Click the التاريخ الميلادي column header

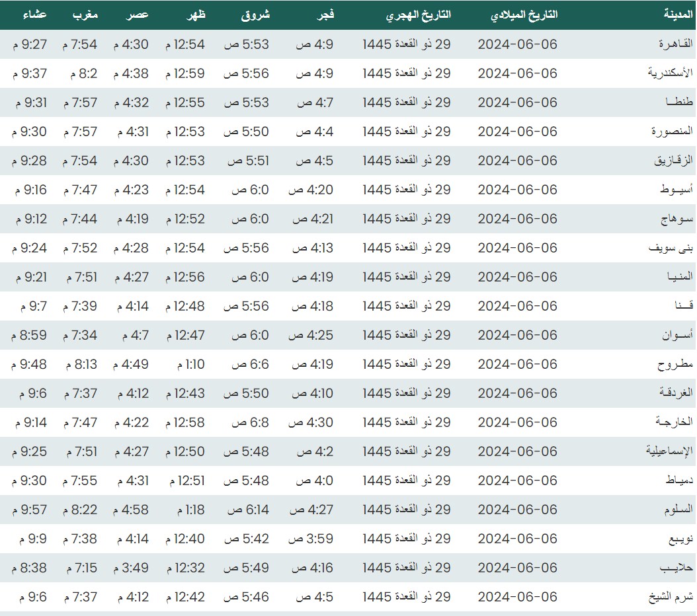(524, 15)
